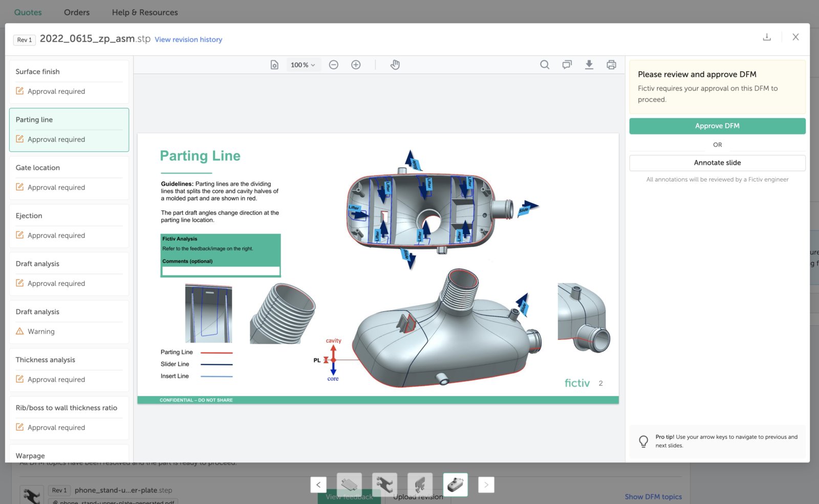Click the Show DFM topics link
The image size is (819, 504).
coord(653,496)
